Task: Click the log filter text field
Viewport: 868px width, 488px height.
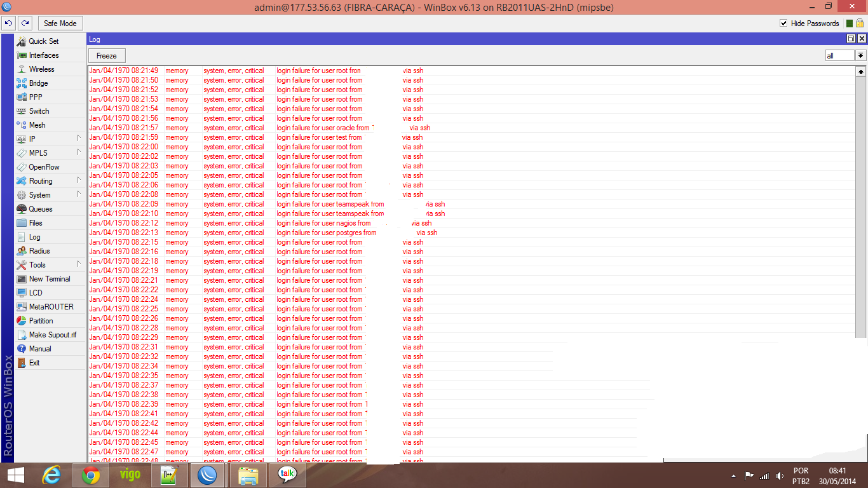Action: (x=840, y=56)
